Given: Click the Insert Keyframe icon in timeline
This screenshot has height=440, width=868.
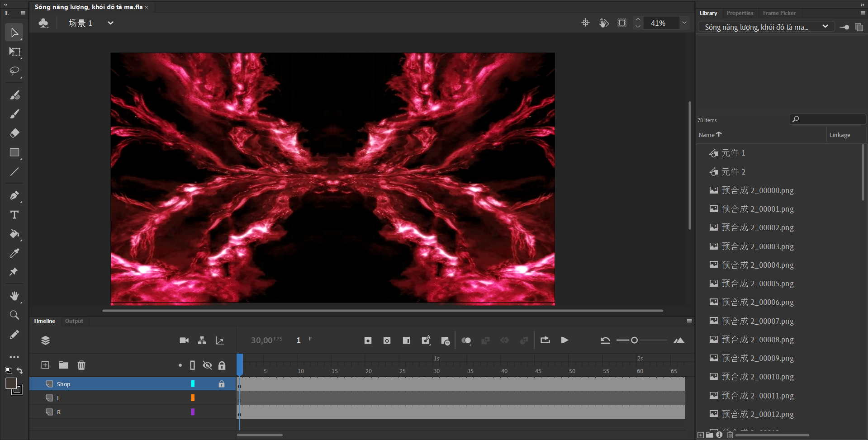Looking at the screenshot, I should [368, 341].
